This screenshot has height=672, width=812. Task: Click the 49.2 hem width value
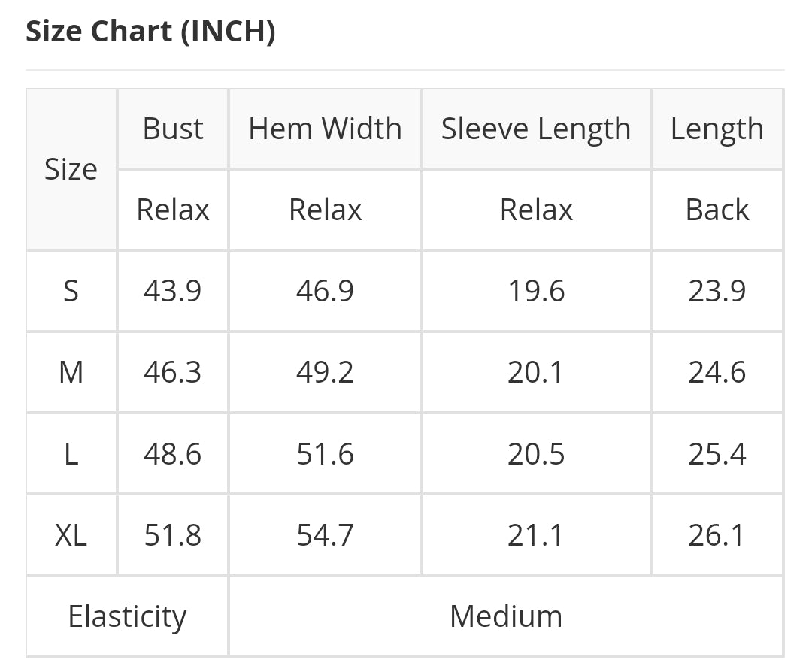pyautogui.click(x=326, y=372)
